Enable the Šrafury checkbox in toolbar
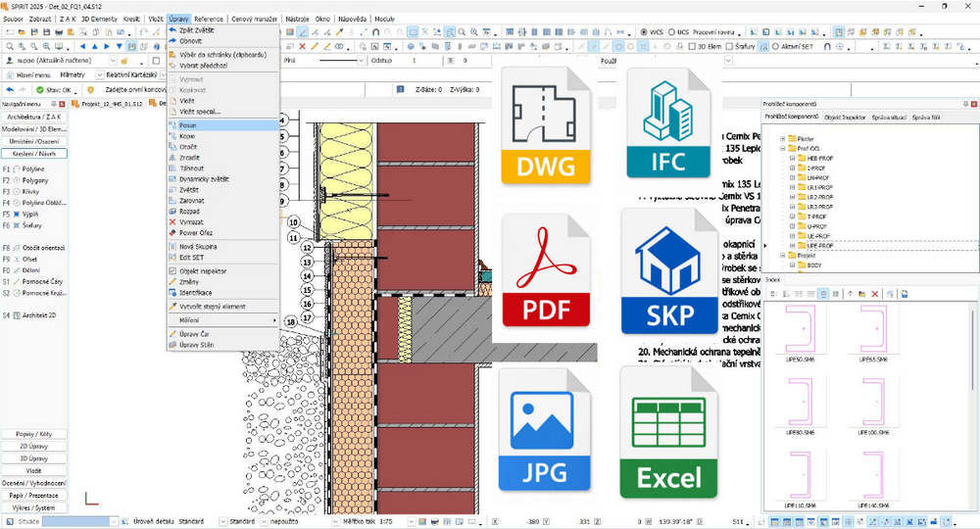The image size is (980, 529). point(729,46)
